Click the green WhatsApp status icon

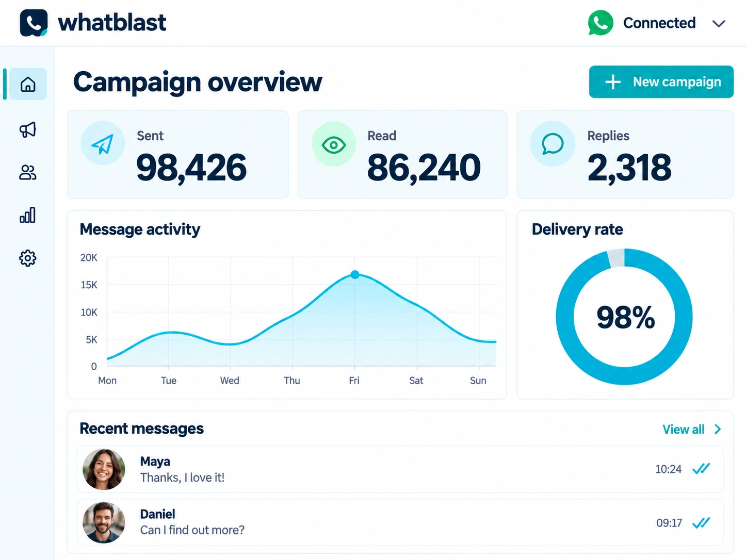600,23
